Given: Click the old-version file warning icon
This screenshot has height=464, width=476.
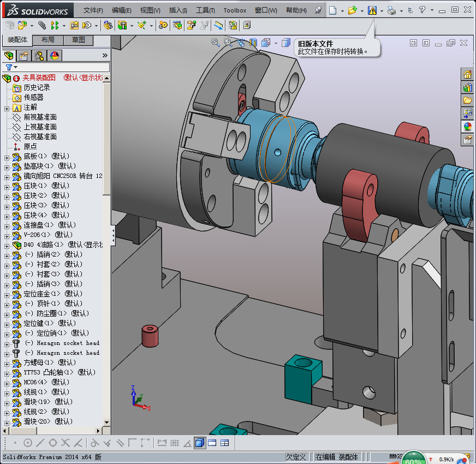Looking at the screenshot, I should [x=372, y=10].
